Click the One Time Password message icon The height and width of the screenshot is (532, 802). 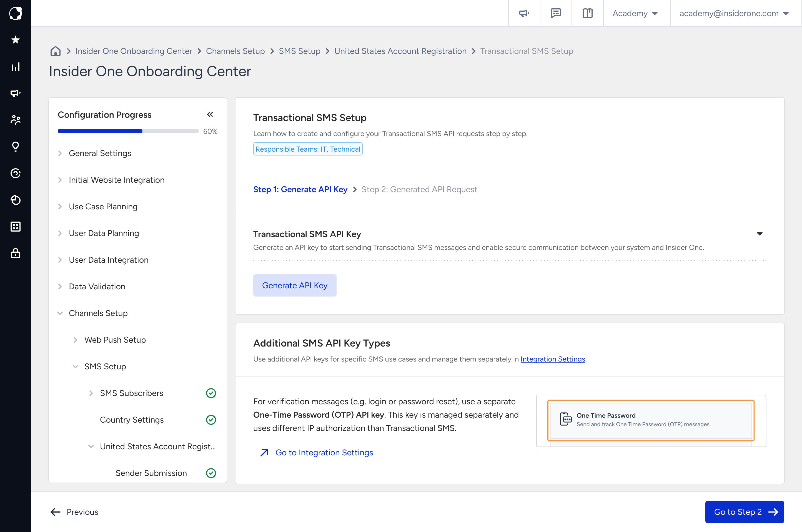click(x=566, y=419)
